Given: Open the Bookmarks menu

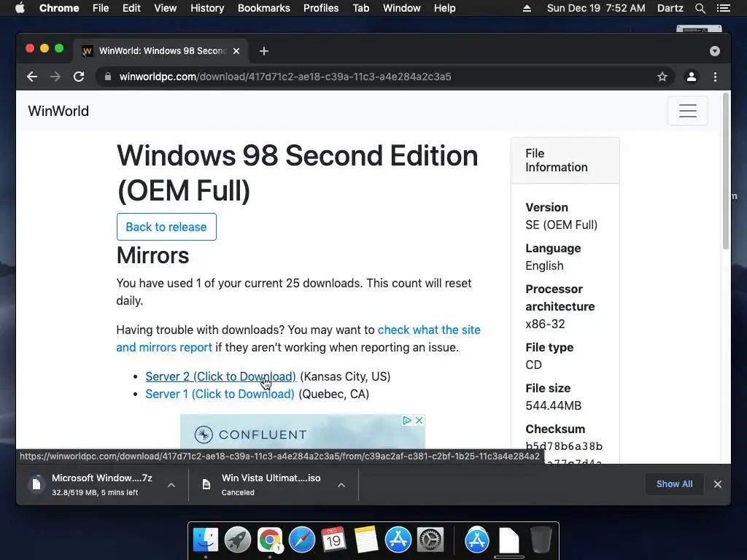Looking at the screenshot, I should pyautogui.click(x=264, y=8).
